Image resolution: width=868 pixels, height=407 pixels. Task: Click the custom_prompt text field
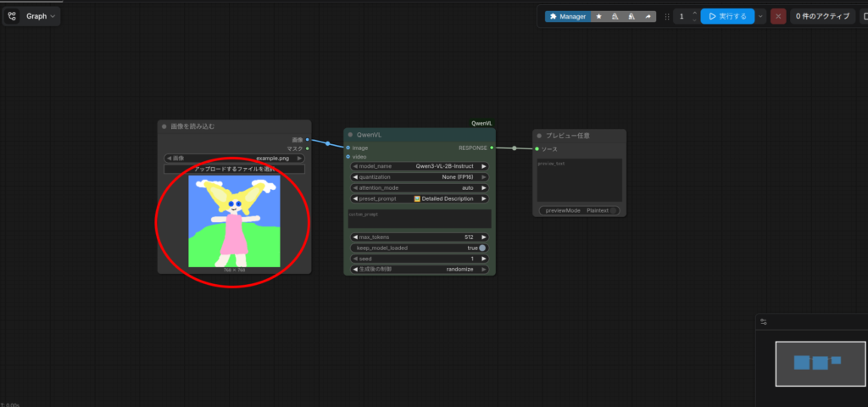420,219
